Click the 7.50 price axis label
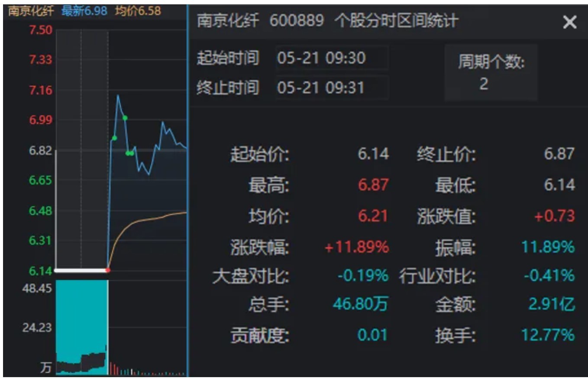Viewport: 588px width, 378px height. click(41, 30)
